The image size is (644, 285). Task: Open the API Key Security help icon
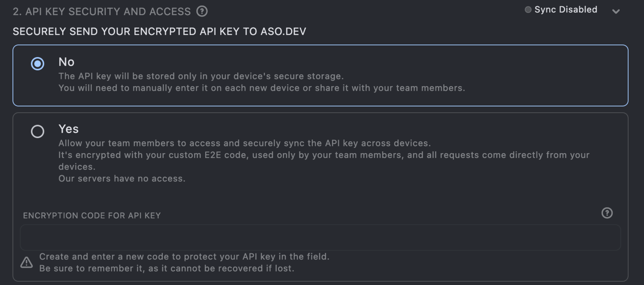(202, 11)
